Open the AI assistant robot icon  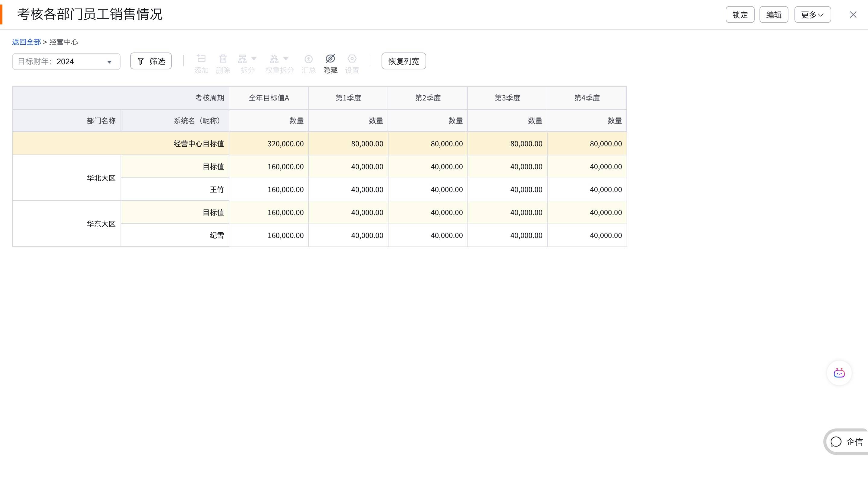839,373
